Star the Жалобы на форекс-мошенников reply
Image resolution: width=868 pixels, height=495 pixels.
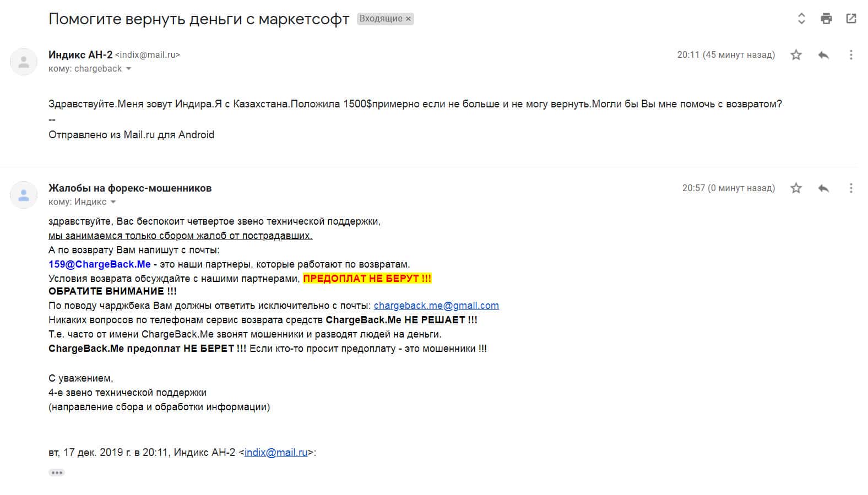(x=796, y=188)
